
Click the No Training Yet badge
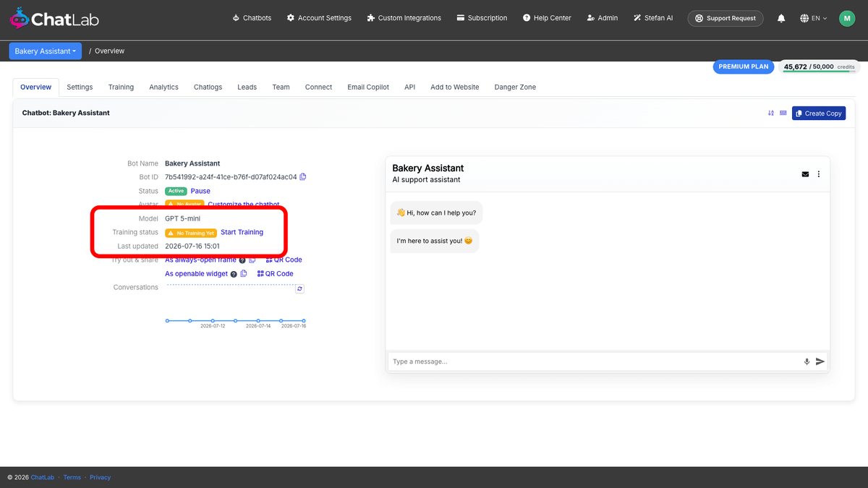(x=191, y=233)
